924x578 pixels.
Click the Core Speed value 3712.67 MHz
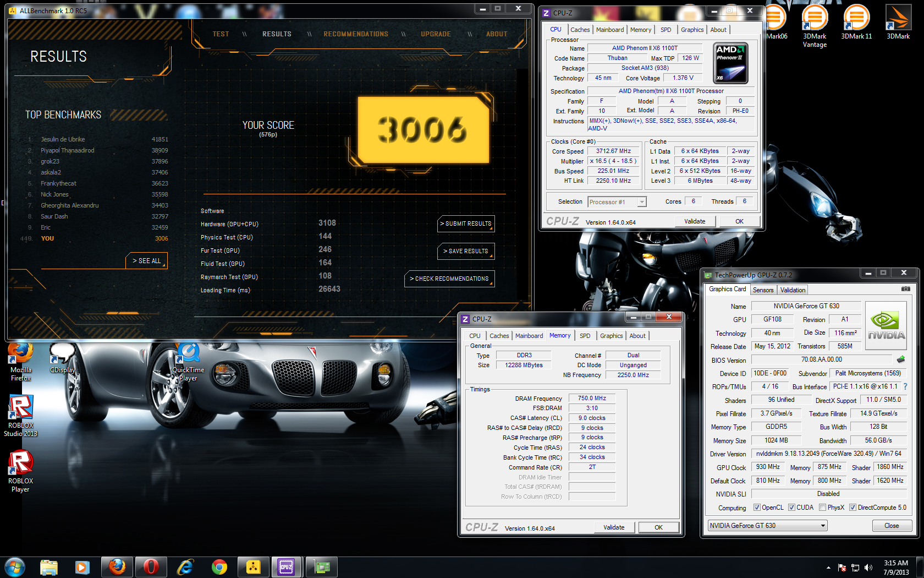613,151
